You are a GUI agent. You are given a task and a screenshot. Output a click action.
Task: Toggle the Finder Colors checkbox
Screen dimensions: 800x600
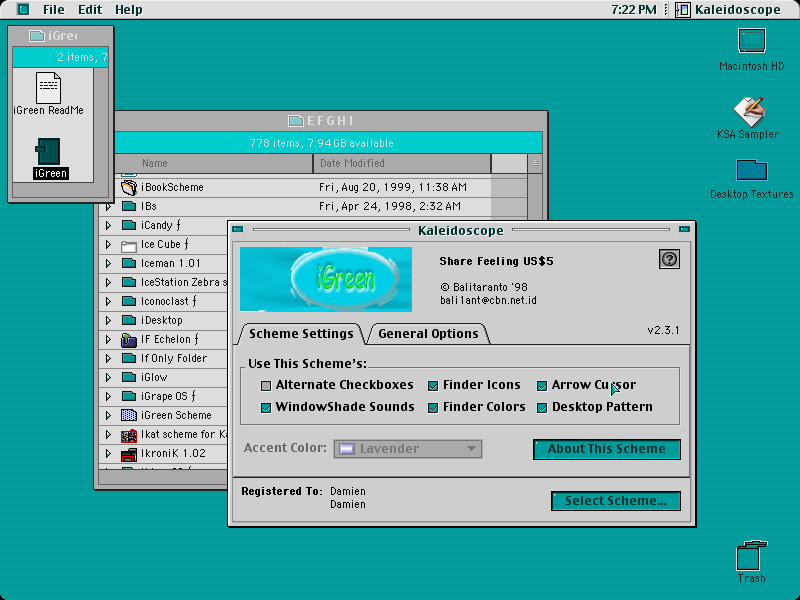(x=433, y=408)
